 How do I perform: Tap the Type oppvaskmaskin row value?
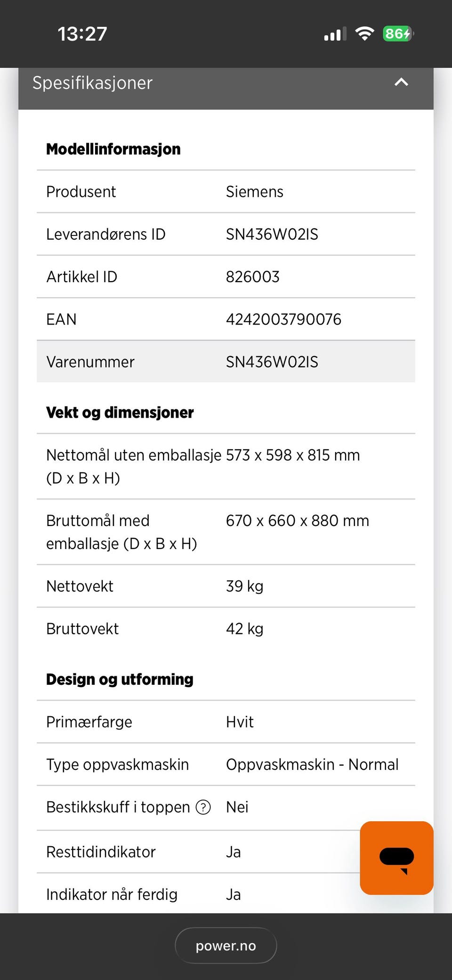click(x=312, y=764)
